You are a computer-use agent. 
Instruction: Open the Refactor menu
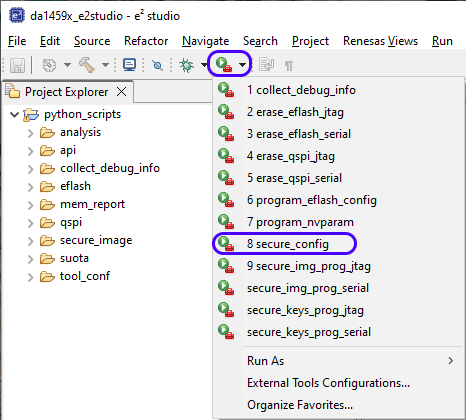coord(146,41)
